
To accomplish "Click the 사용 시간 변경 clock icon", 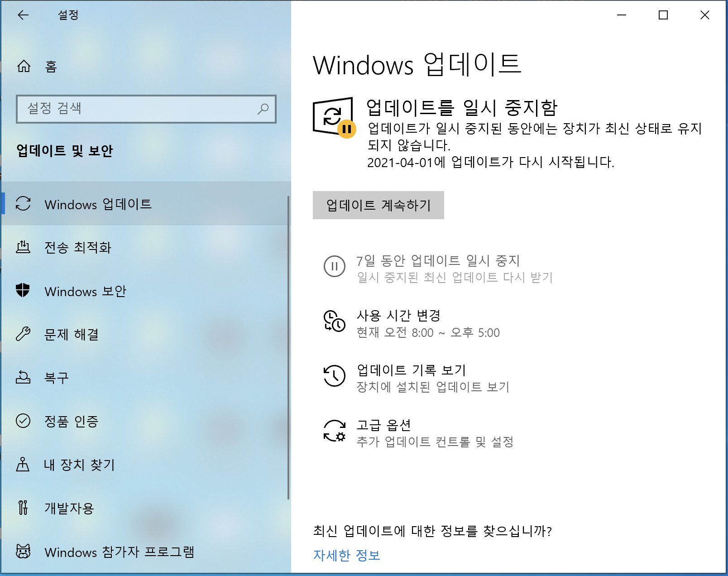I will tap(335, 321).
